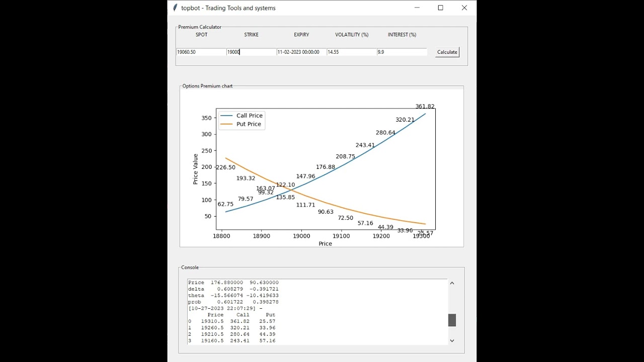This screenshot has height=362, width=644.
Task: Click the 'INTEREST (%)' label
Action: [402, 35]
